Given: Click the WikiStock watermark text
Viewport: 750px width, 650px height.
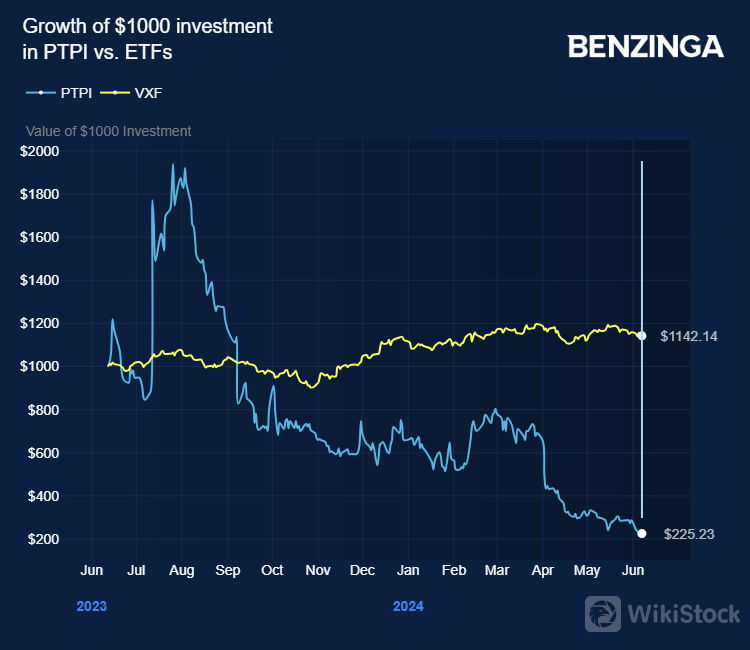Looking at the screenshot, I should pos(684,614).
